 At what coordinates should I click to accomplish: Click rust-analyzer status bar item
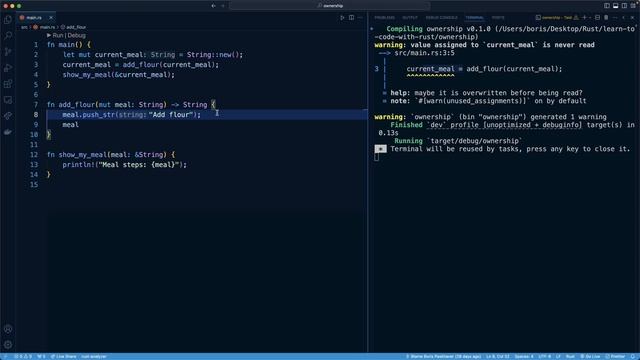coord(94,356)
